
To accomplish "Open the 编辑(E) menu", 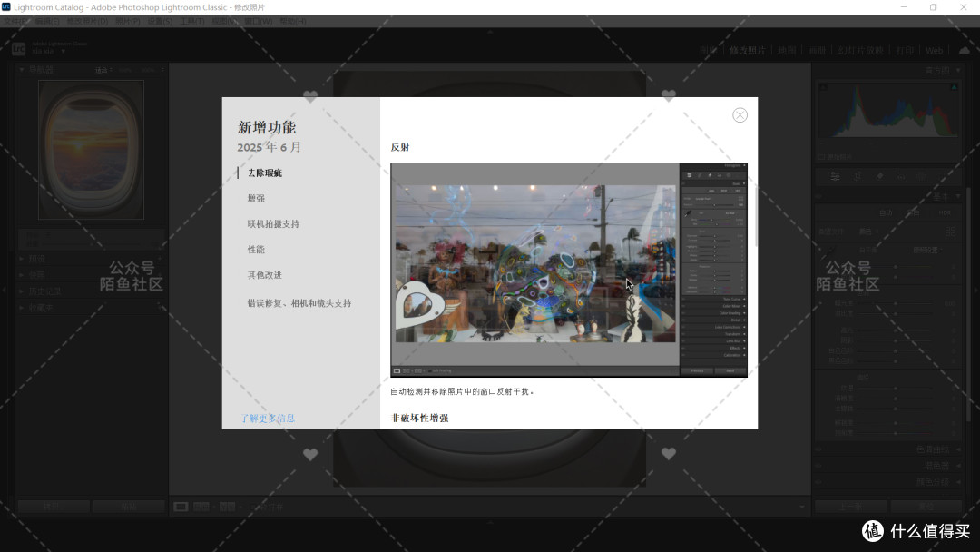I will tap(47, 21).
